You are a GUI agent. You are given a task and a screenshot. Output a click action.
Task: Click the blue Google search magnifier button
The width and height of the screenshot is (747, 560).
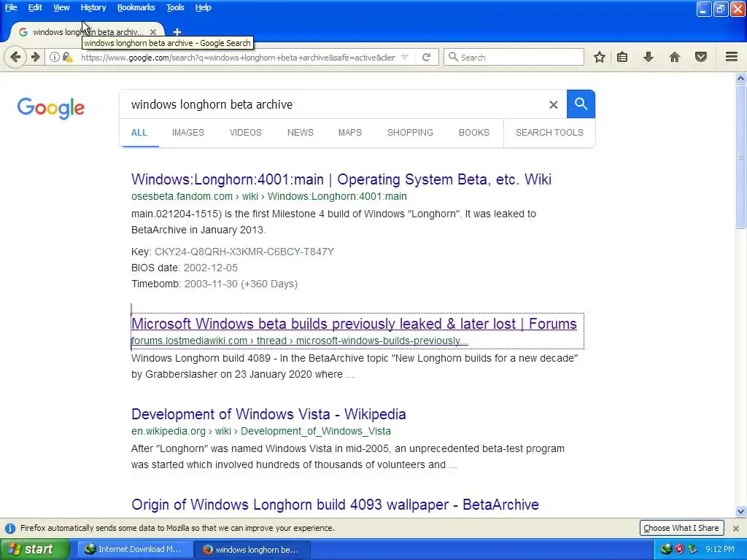coord(581,104)
